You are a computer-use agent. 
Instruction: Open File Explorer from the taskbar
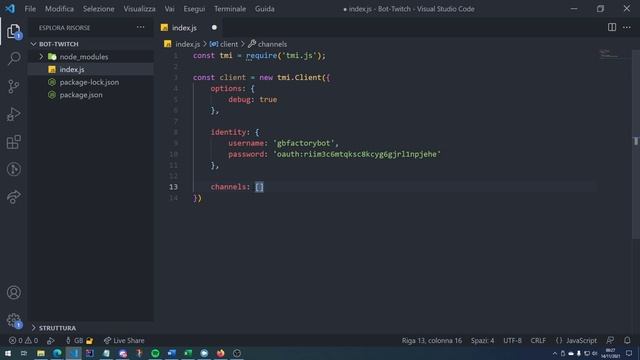click(x=41, y=353)
